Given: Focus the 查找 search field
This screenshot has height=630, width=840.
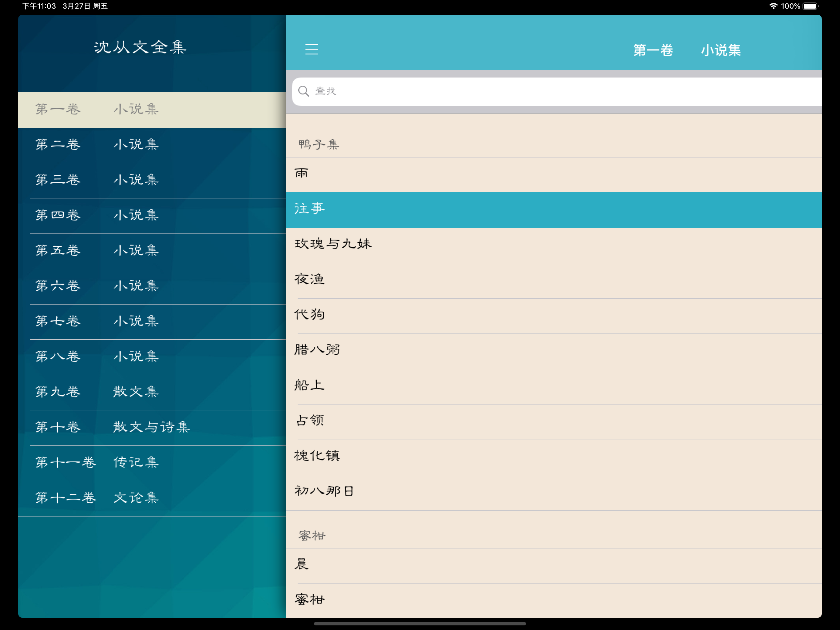Looking at the screenshot, I should [557, 92].
